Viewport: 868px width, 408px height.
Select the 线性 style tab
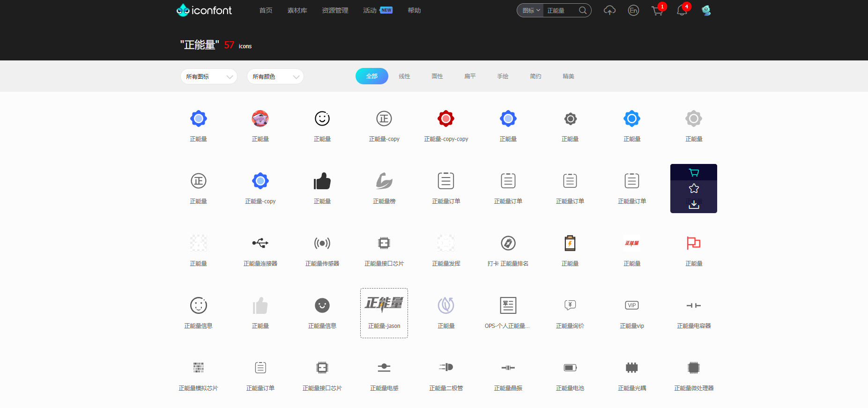pos(405,76)
